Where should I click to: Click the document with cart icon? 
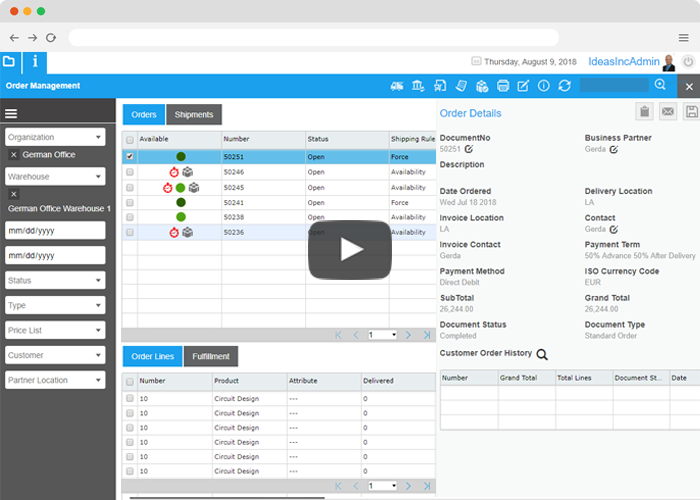440,86
